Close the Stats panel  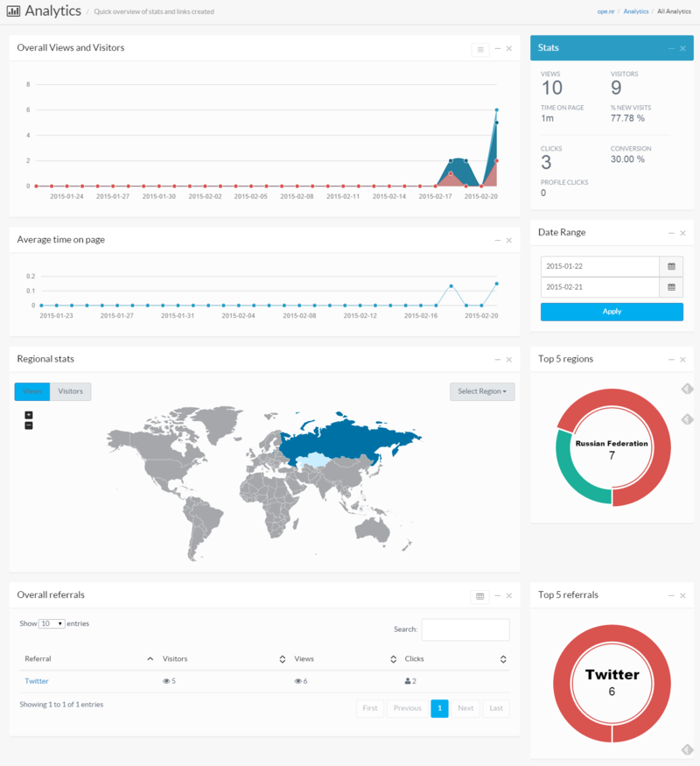point(682,48)
